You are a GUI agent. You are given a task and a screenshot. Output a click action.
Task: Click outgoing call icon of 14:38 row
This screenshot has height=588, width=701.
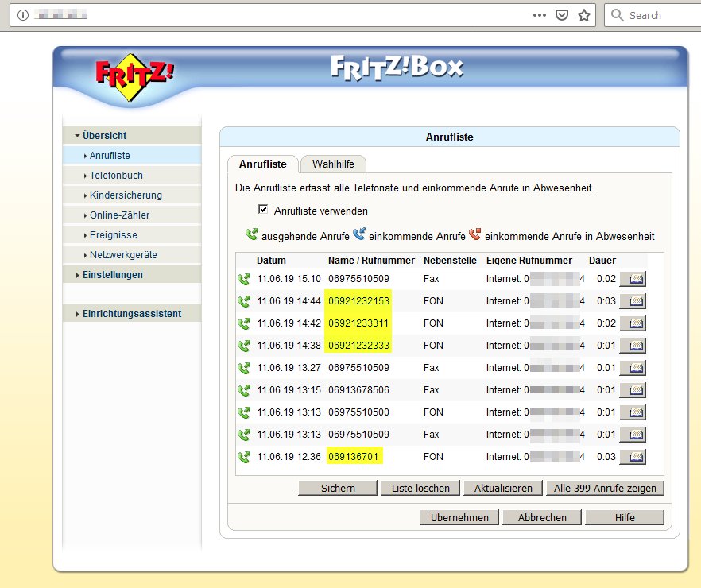244,346
